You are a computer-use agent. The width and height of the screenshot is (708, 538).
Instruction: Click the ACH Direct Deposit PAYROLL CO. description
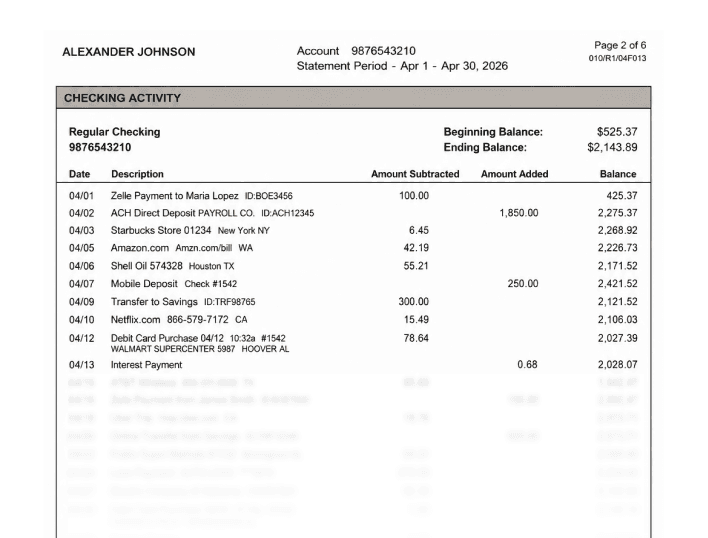212,213
